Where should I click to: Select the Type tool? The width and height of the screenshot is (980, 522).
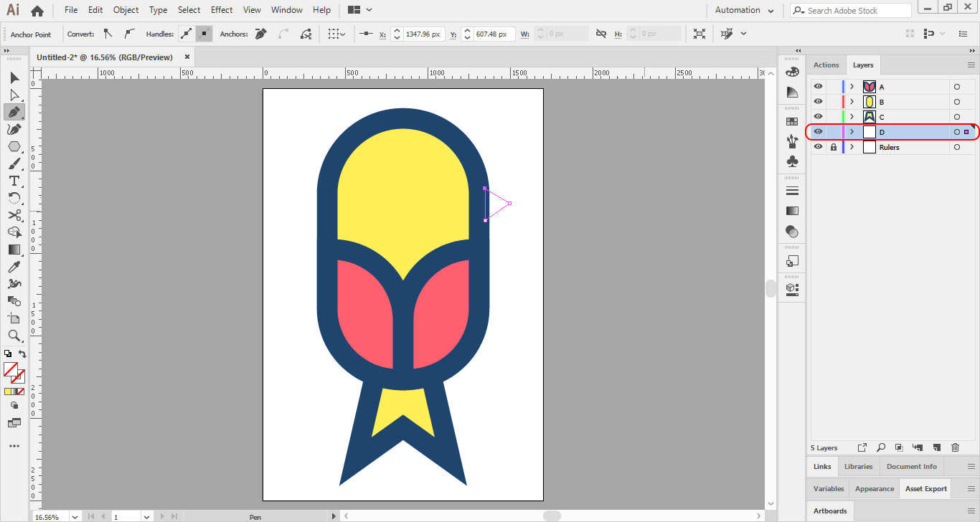pyautogui.click(x=14, y=181)
